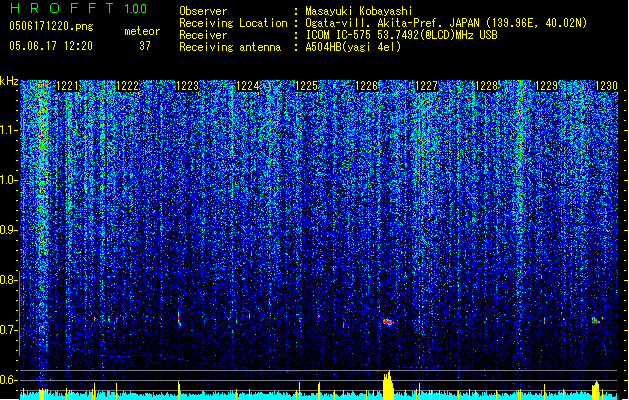Click the 0.6 frequency axis label
Image resolution: width=629 pixels, height=400 pixels.
(x=8, y=380)
